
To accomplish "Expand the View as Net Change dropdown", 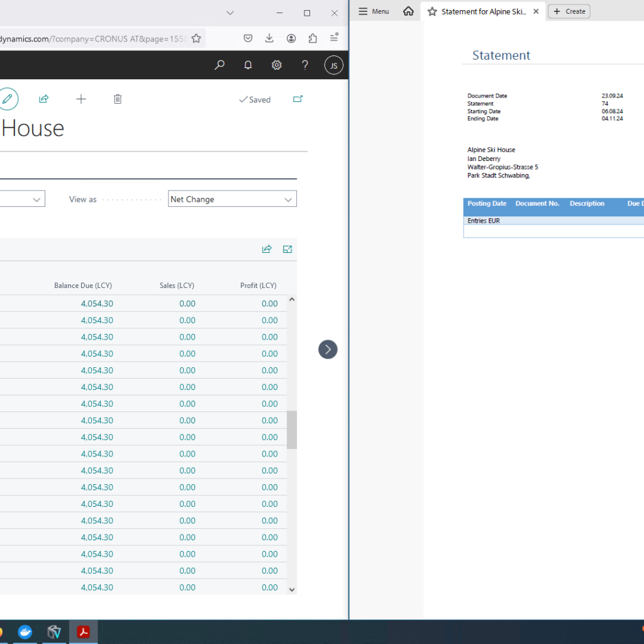I will pyautogui.click(x=232, y=199).
